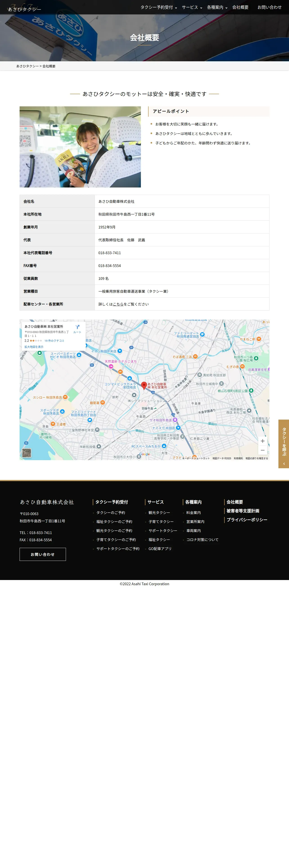Screen dimensions: 289x868
Task: Open 拡大地図を表示 link on map card
Action: pyautogui.click(x=34, y=347)
